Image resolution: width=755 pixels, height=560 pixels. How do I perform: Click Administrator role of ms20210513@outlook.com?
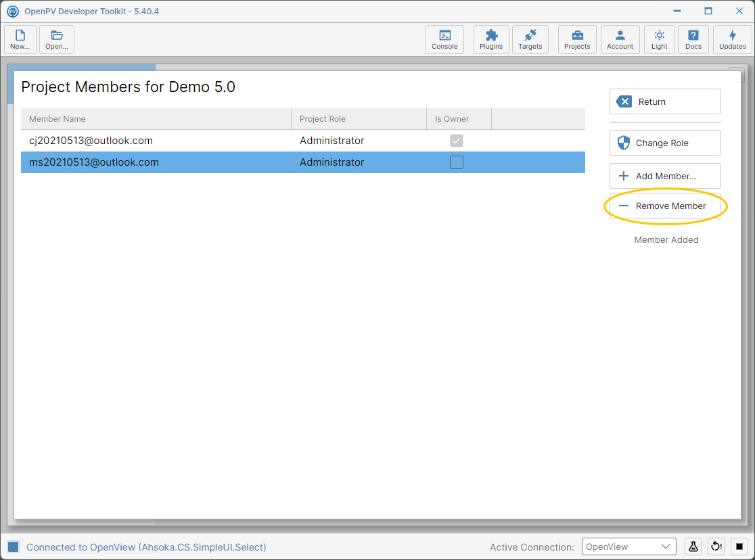(331, 162)
